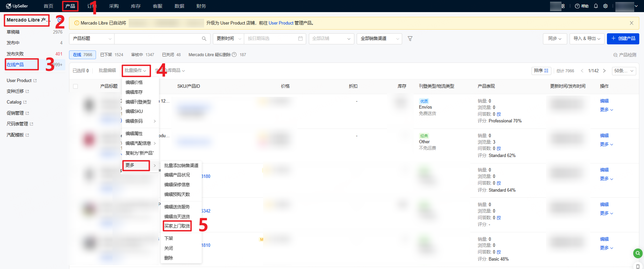Open the 财务 top menu
The image size is (644, 269).
tap(201, 6)
